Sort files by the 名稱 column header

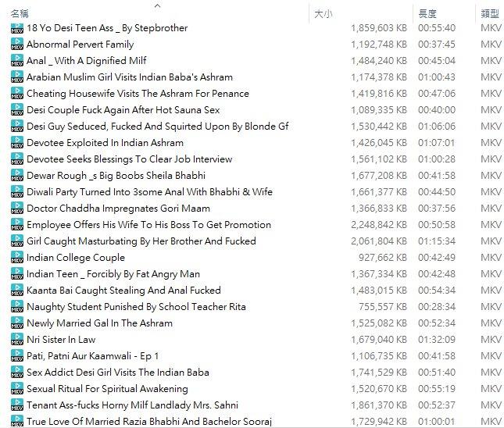[20, 13]
